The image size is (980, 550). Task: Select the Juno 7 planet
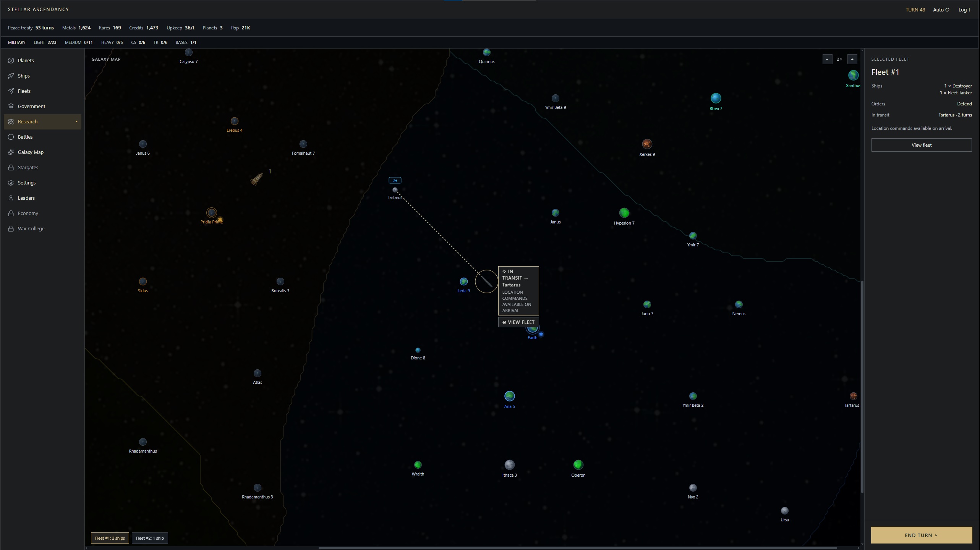point(647,304)
